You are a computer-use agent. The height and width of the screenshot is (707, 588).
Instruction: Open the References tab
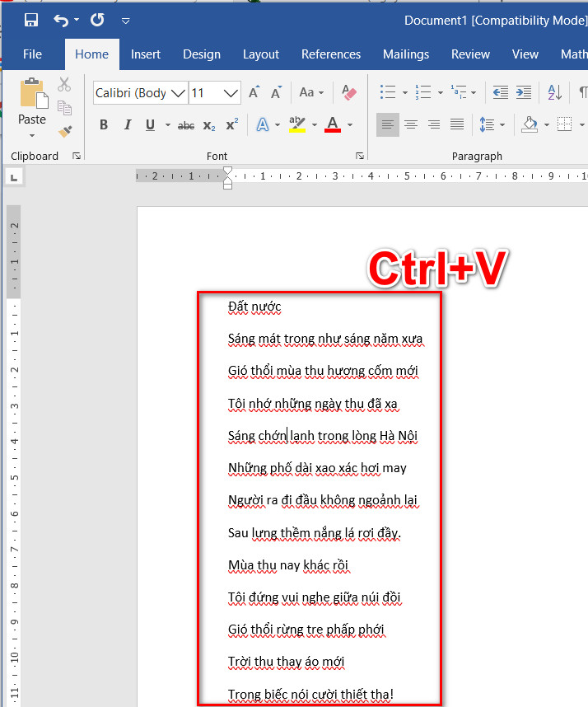pyautogui.click(x=331, y=54)
